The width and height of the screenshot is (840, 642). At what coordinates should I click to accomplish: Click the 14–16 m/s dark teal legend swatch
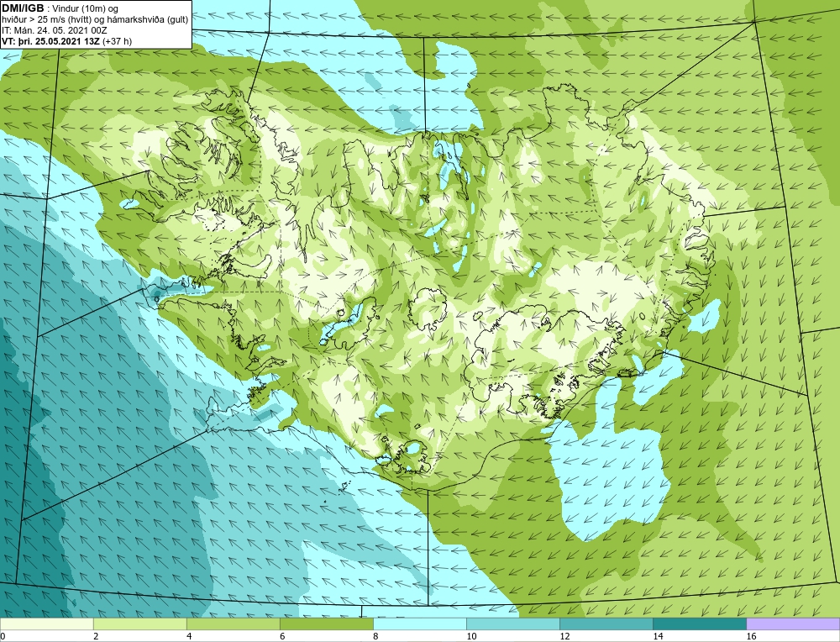(699, 624)
